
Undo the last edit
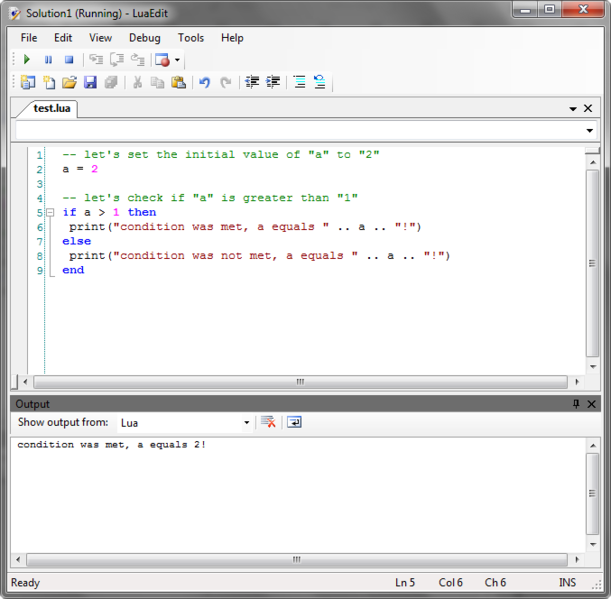pos(205,82)
